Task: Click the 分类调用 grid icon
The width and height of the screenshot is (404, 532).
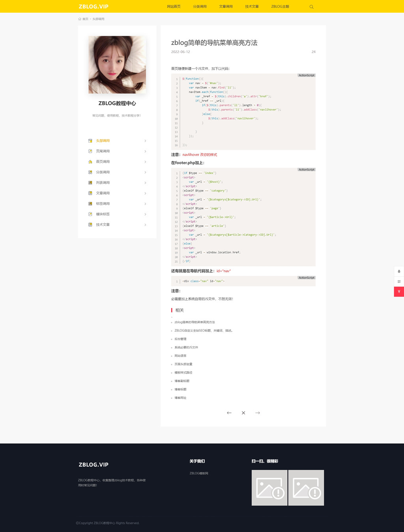Action: point(90,172)
